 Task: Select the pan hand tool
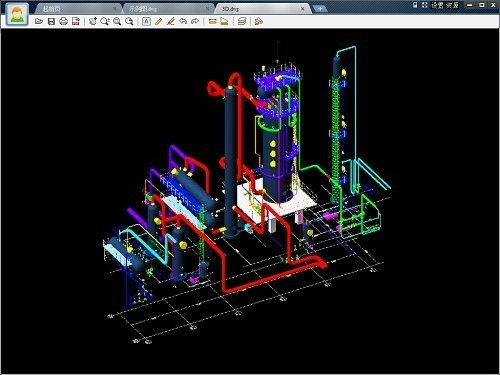click(93, 22)
